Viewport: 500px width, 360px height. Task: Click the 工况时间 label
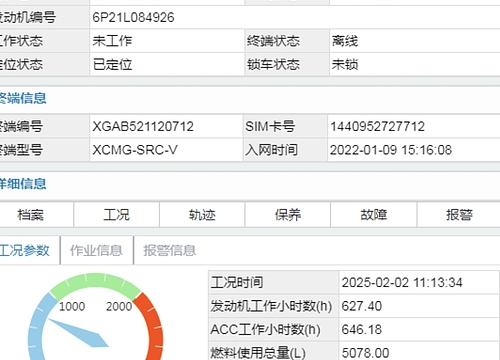point(237,283)
